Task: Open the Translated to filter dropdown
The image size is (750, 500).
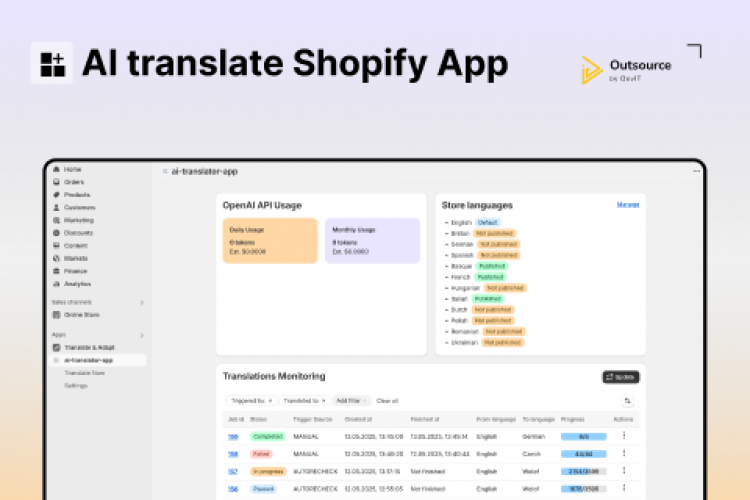Action: (304, 400)
